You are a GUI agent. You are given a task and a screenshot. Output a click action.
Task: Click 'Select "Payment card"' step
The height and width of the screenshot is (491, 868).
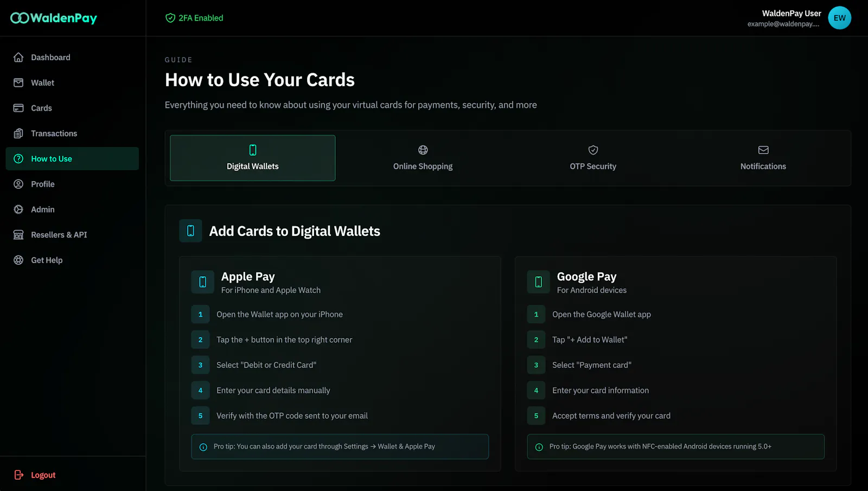[592, 365]
